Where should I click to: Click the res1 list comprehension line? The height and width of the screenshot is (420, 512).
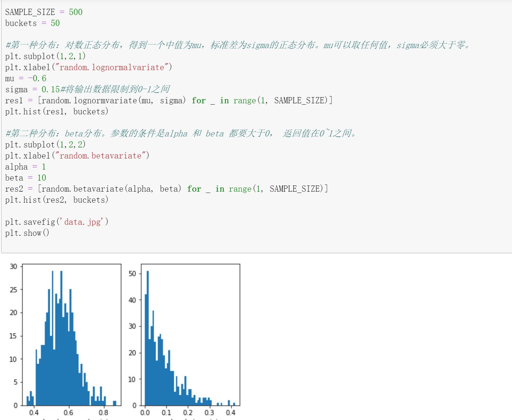tap(169, 100)
